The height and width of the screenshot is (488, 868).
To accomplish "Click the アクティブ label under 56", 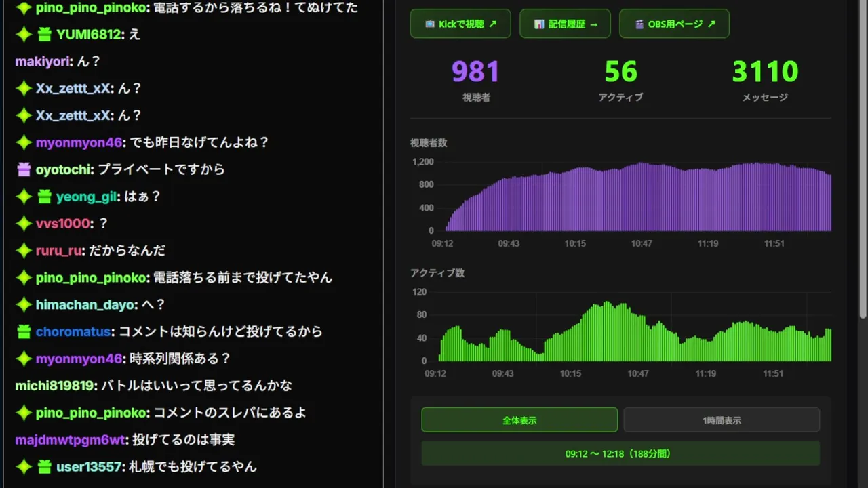I will (620, 98).
